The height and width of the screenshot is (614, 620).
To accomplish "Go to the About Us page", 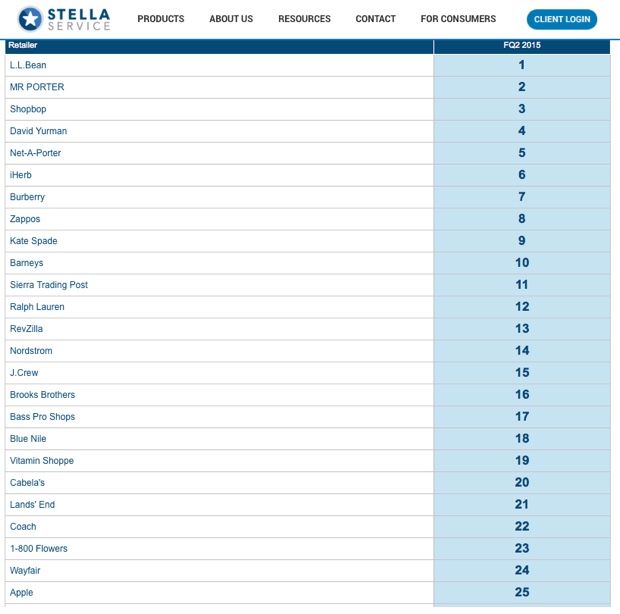I will 231,19.
